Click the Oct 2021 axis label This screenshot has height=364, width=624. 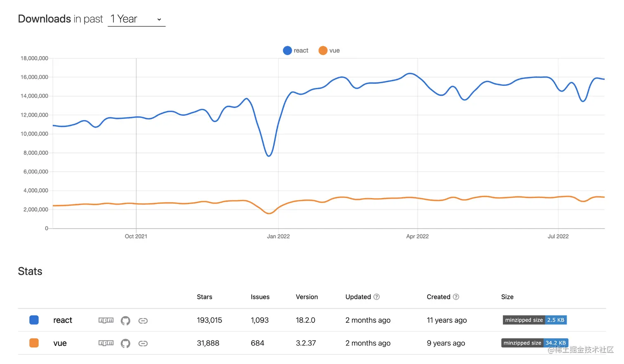click(136, 236)
